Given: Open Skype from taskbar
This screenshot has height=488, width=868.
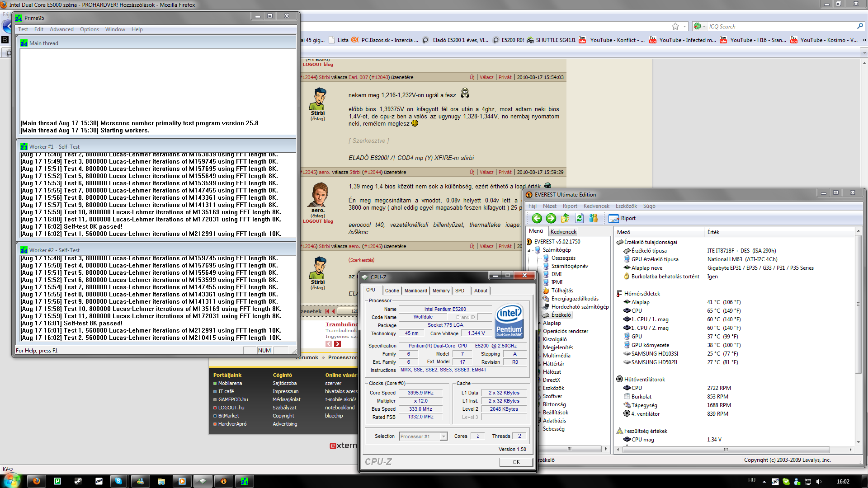Looking at the screenshot, I should pos(118,481).
